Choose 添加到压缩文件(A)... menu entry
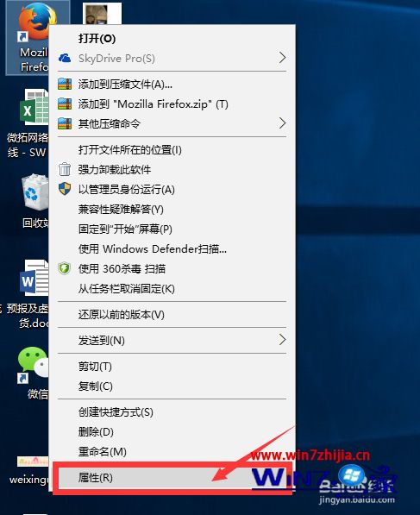Screen dimensions: 420x515 (x=172, y=85)
